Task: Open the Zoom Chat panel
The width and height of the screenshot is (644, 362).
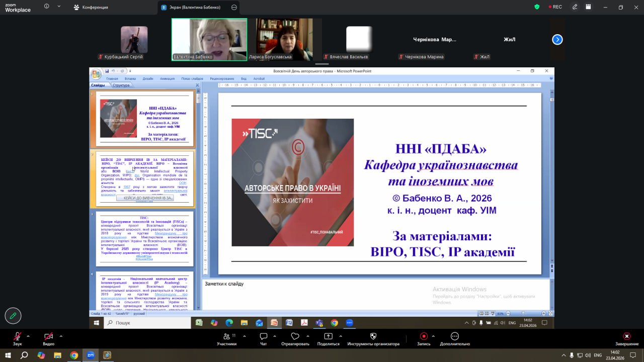Action: (263, 336)
